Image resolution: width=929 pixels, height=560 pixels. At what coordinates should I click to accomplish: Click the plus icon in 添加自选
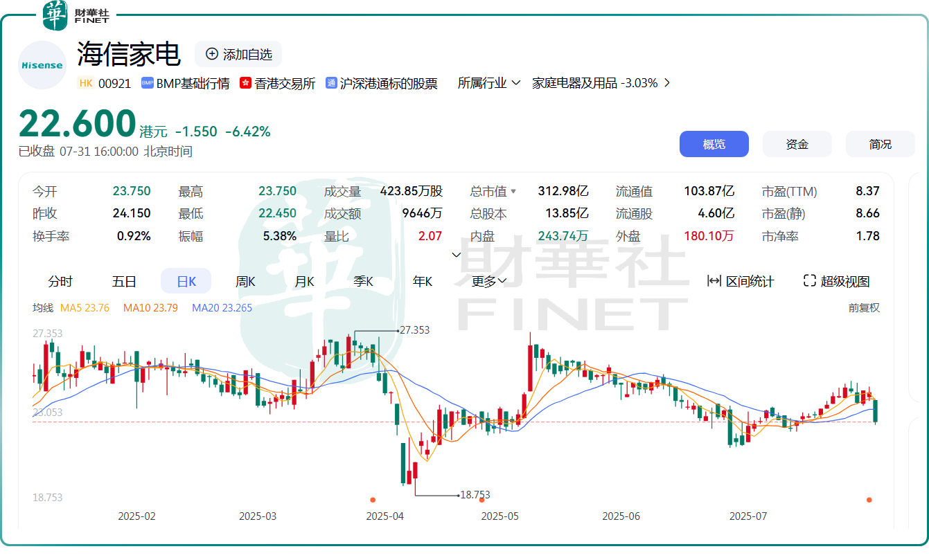point(212,54)
